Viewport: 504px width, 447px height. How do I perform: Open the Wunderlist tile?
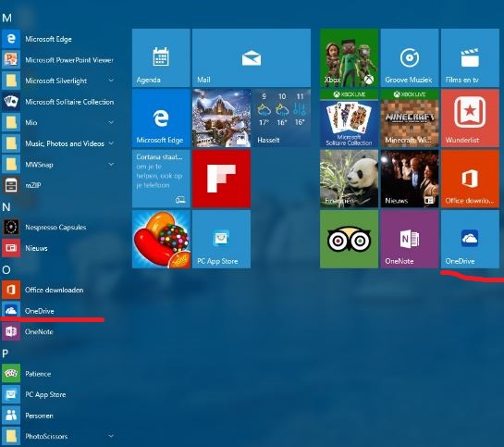point(471,118)
